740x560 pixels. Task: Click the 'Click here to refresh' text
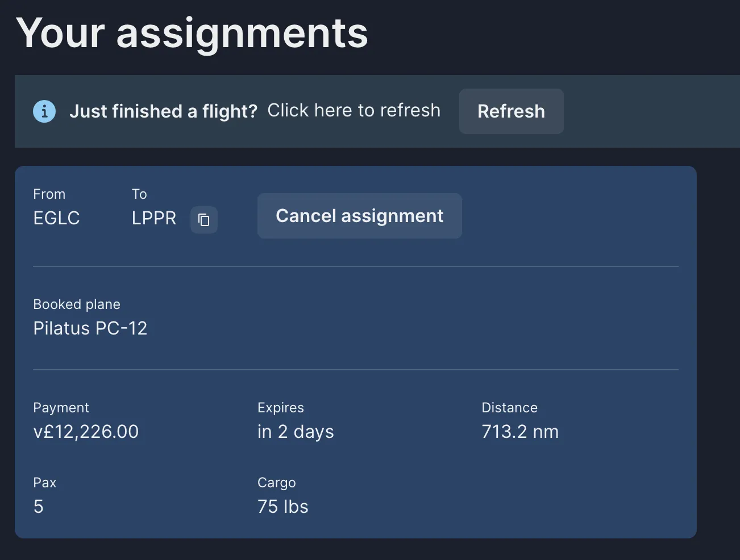click(x=354, y=110)
